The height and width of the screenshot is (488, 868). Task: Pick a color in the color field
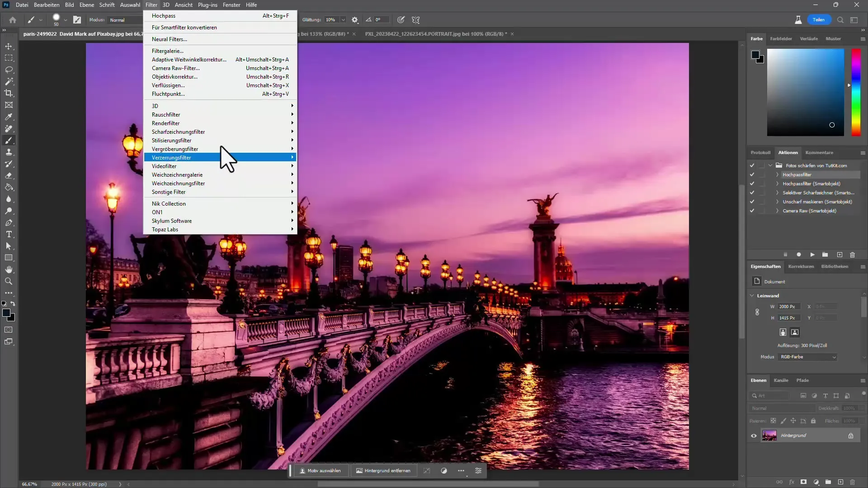coord(805,92)
